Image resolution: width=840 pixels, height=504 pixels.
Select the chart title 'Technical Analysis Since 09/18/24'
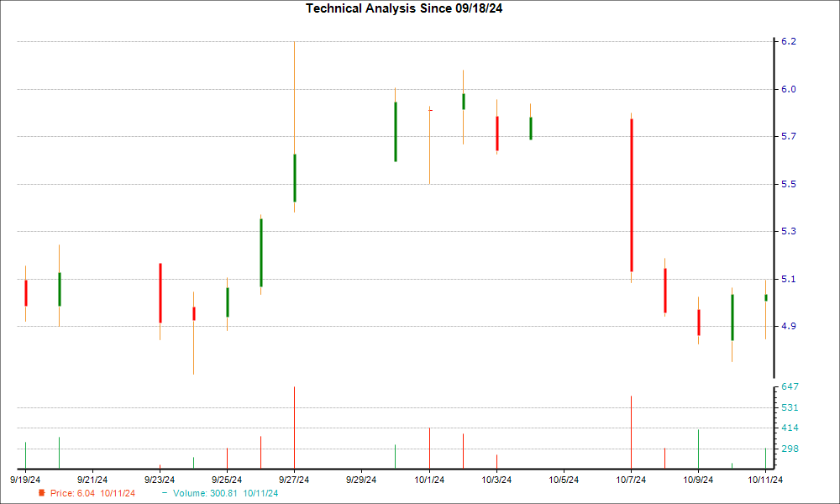[x=404, y=8]
